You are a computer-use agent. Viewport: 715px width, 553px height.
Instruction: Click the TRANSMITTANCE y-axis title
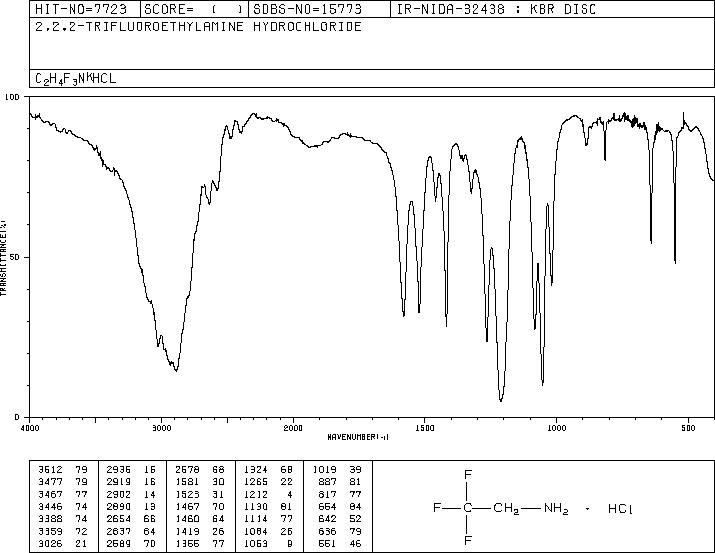coord(3,258)
